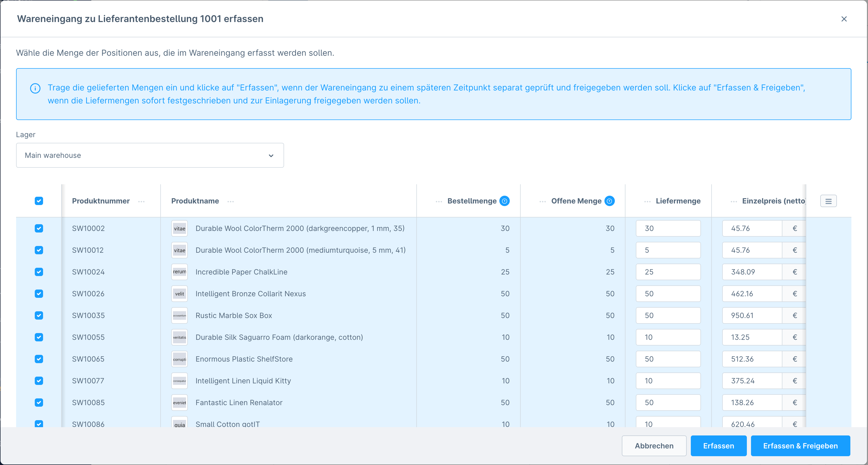The width and height of the screenshot is (868, 465).
Task: Close the Wareneingang dialog with X
Action: 844,19
